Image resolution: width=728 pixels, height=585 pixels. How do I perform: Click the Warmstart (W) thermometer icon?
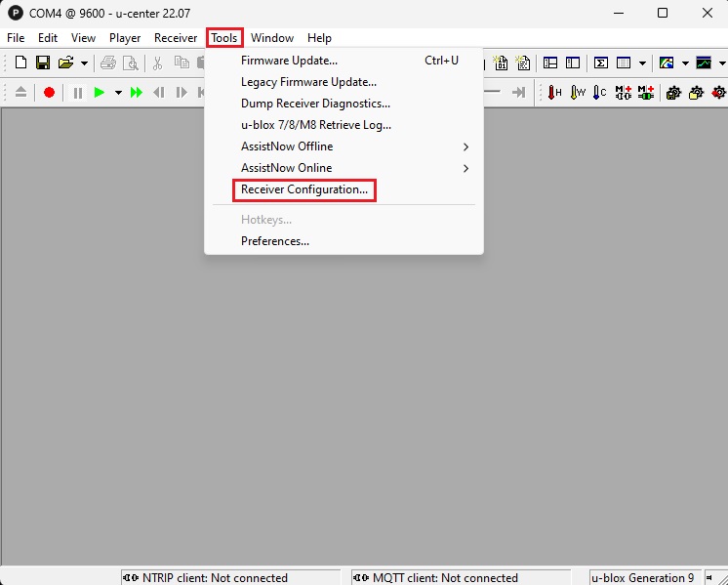(x=578, y=93)
